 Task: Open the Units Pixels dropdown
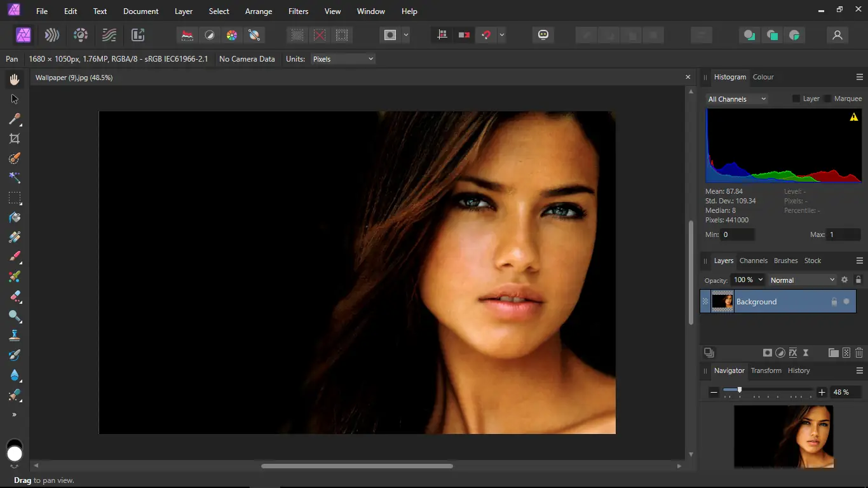click(x=342, y=59)
